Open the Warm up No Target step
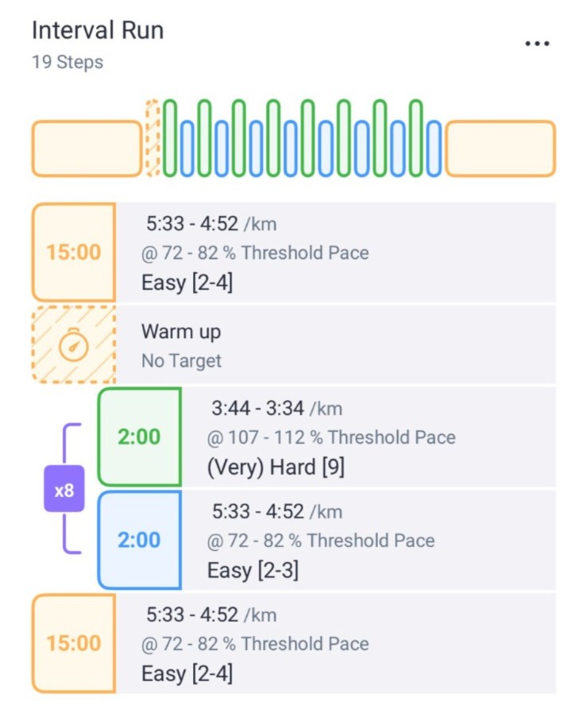The image size is (587, 728). pyautogui.click(x=294, y=345)
